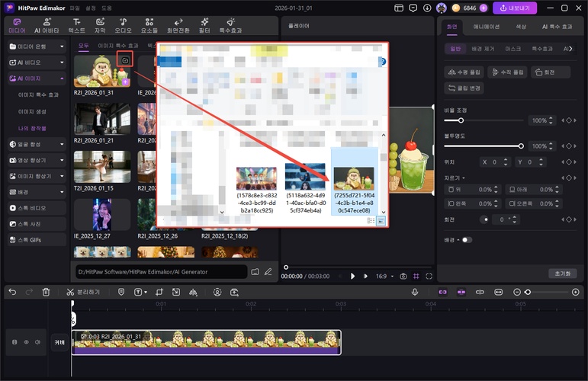
Task: Click the fullscreen preview icon
Action: click(x=429, y=276)
